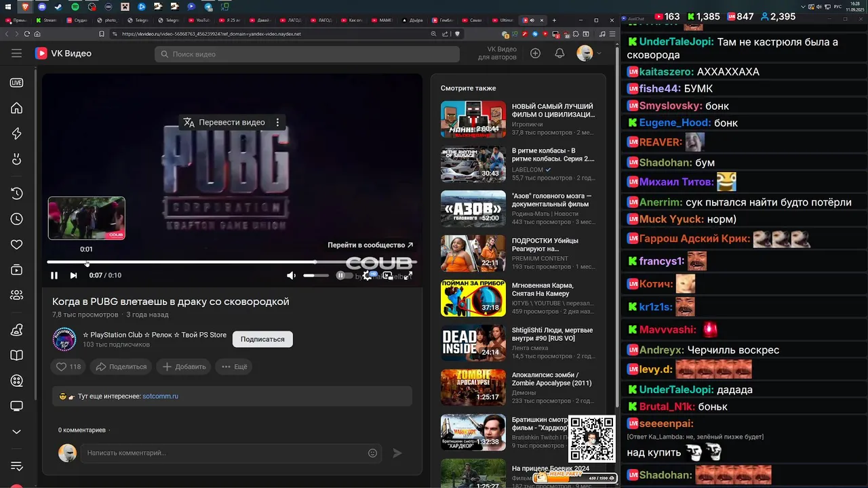Image resolution: width=868 pixels, height=488 pixels.
Task: Open the clips hand-gesture icon in sidebar
Action: (x=17, y=160)
